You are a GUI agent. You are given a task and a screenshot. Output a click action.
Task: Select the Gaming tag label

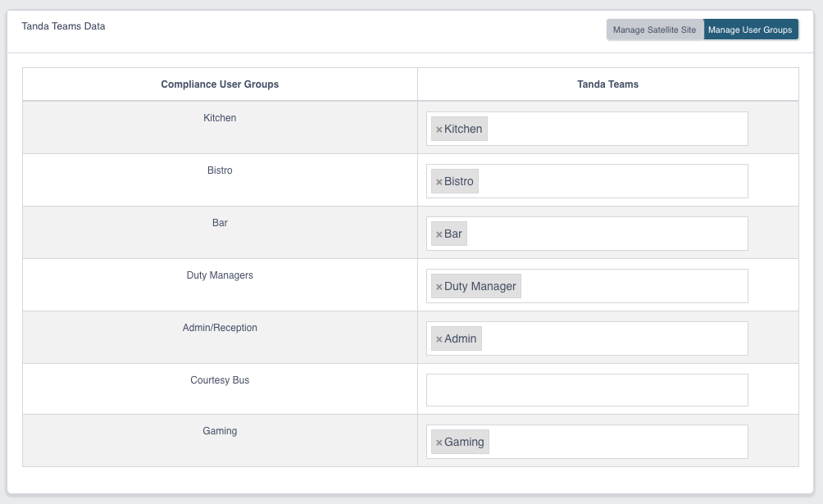tap(464, 443)
